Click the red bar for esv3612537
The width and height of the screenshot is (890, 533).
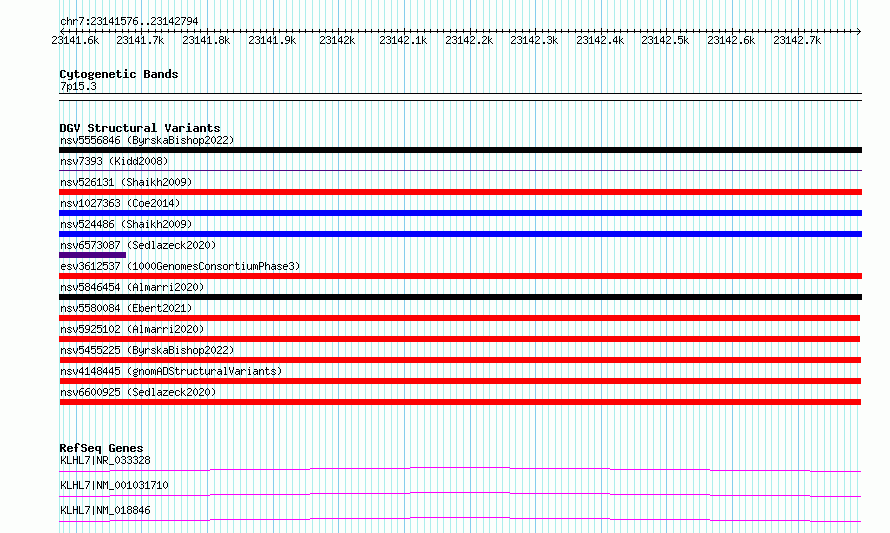point(460,276)
